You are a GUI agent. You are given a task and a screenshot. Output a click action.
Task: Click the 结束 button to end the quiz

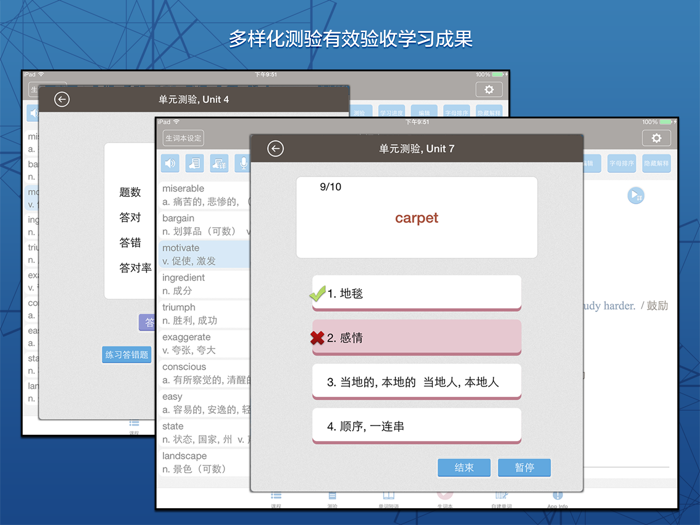pos(464,467)
